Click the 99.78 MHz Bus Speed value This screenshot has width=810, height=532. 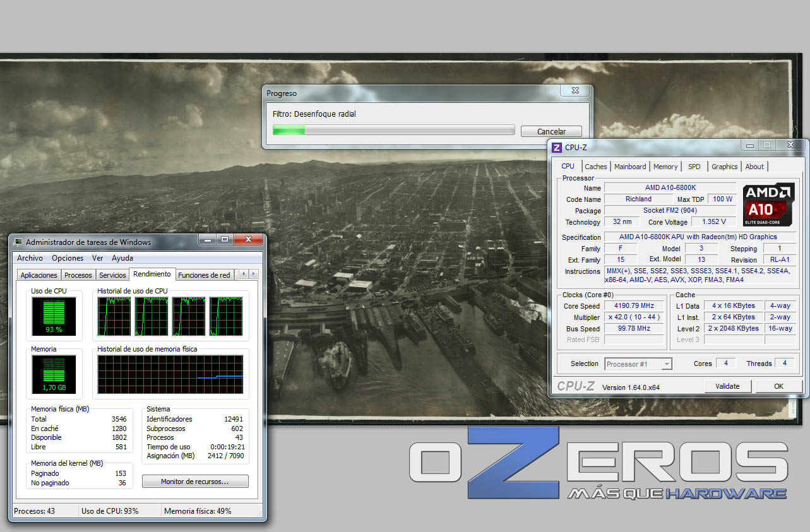pyautogui.click(x=635, y=329)
